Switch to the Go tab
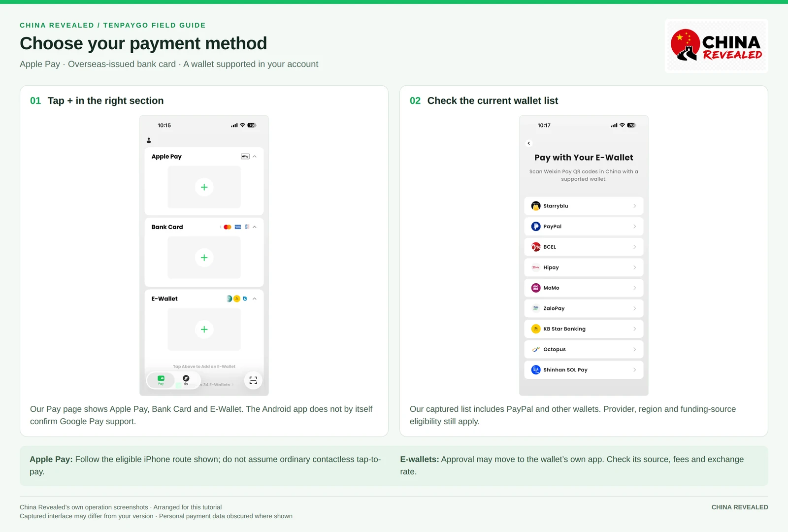The image size is (788, 532). click(186, 380)
